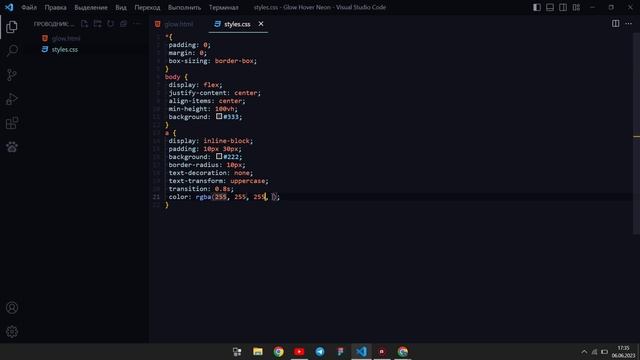Open Source Control view

click(x=12, y=75)
